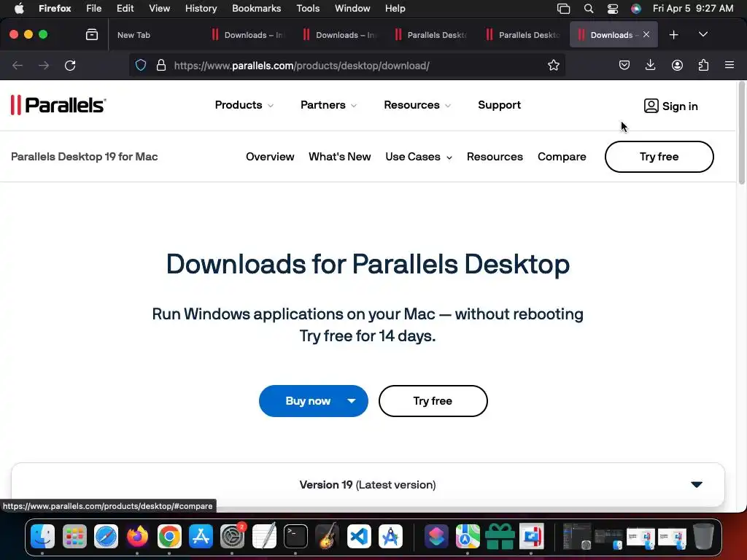Image resolution: width=747 pixels, height=560 pixels.
Task: Click the menu bar date and time
Action: (x=693, y=9)
